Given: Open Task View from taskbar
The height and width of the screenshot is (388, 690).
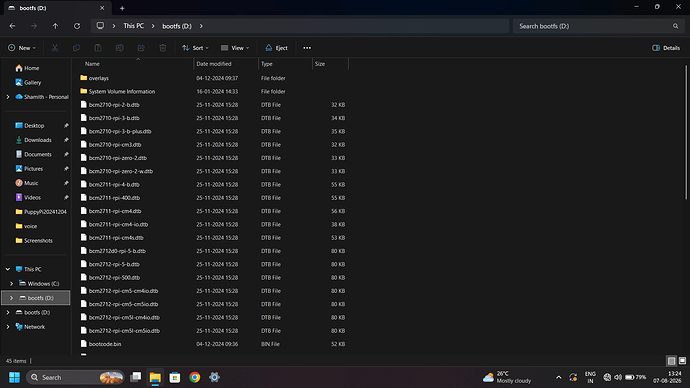Looking at the screenshot, I should (136, 377).
